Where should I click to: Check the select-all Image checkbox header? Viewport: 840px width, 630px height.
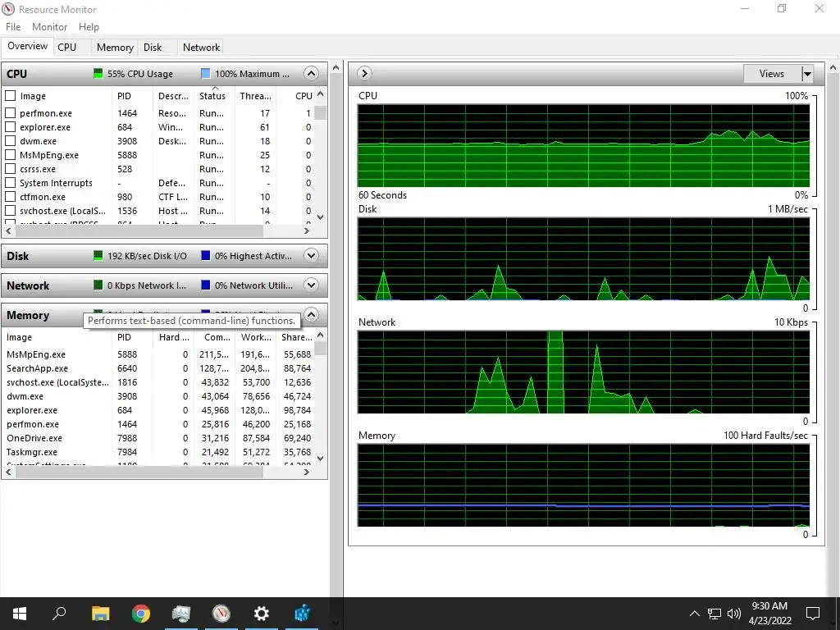10,96
